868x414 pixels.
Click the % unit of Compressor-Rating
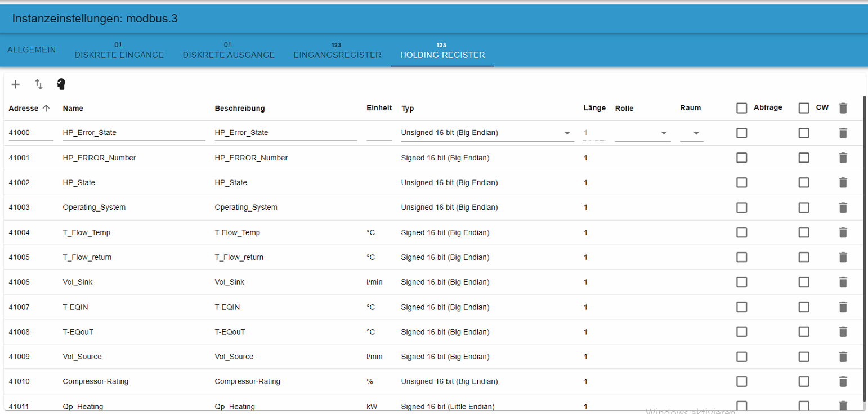coord(370,381)
